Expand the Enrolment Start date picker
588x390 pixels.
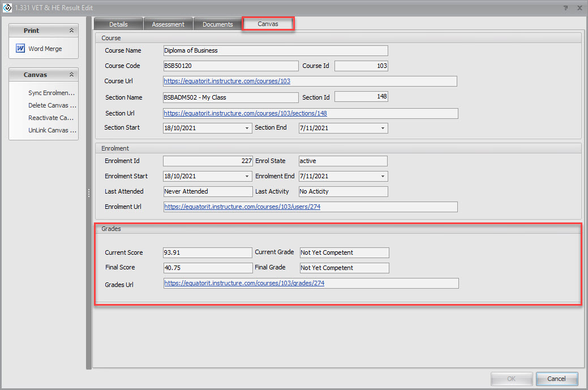247,177
